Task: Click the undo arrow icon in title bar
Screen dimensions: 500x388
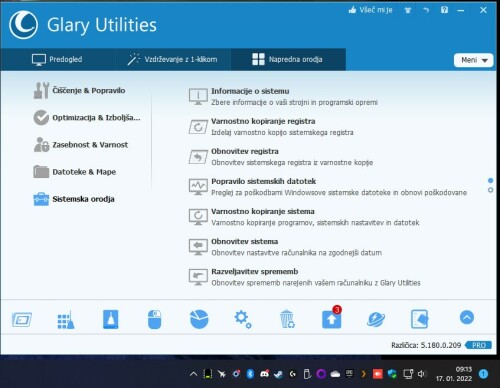Action: [x=426, y=10]
